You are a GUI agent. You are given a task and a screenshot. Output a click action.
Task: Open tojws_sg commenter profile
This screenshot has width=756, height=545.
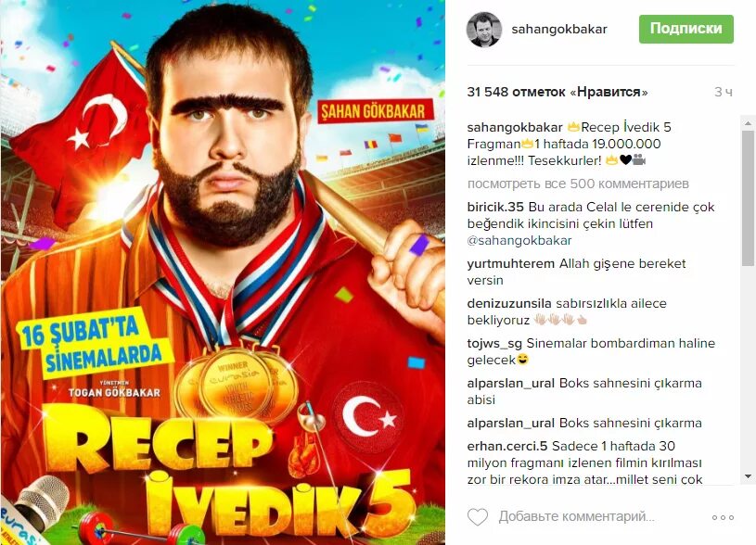(494, 344)
